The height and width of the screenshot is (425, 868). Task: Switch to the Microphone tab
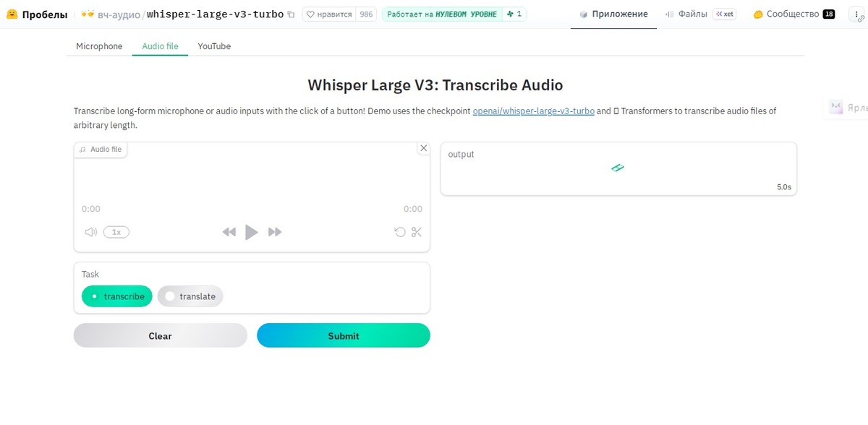[x=99, y=46]
